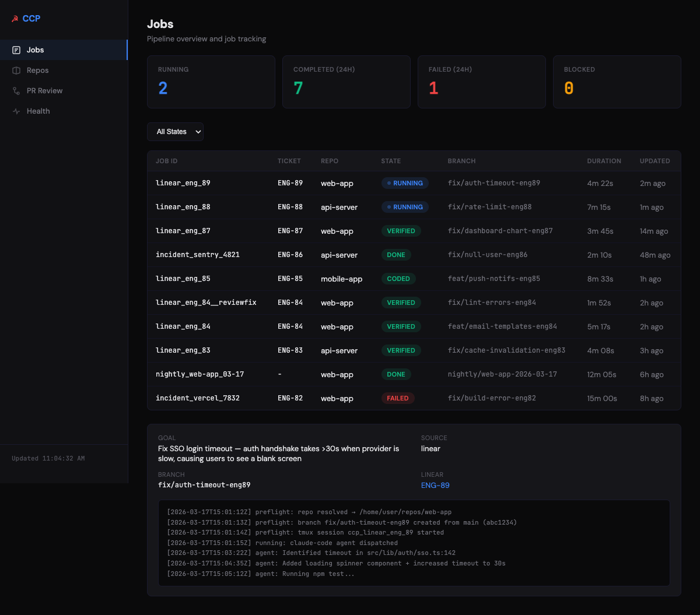Click the Job ID column header
Screen dimensions: 700x615
click(166, 161)
